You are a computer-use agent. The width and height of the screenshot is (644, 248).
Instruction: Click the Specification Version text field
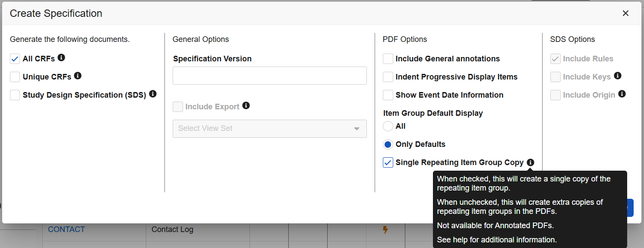(x=270, y=76)
